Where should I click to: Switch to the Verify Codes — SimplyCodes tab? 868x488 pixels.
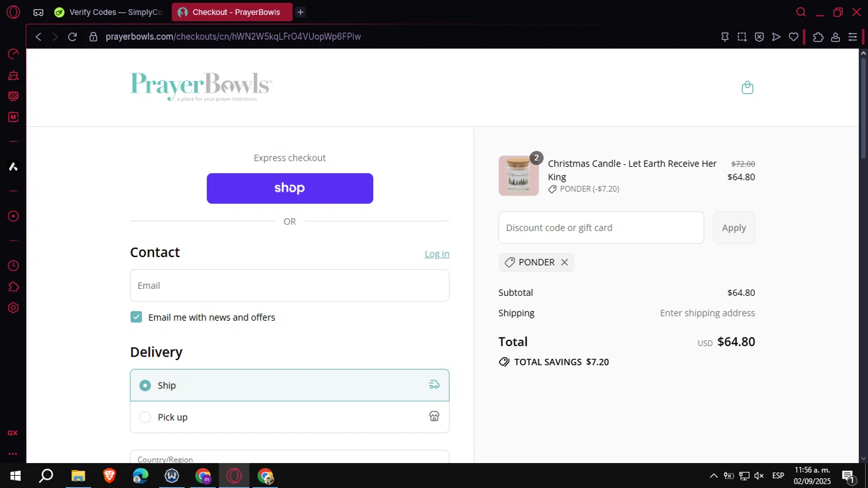(x=108, y=12)
